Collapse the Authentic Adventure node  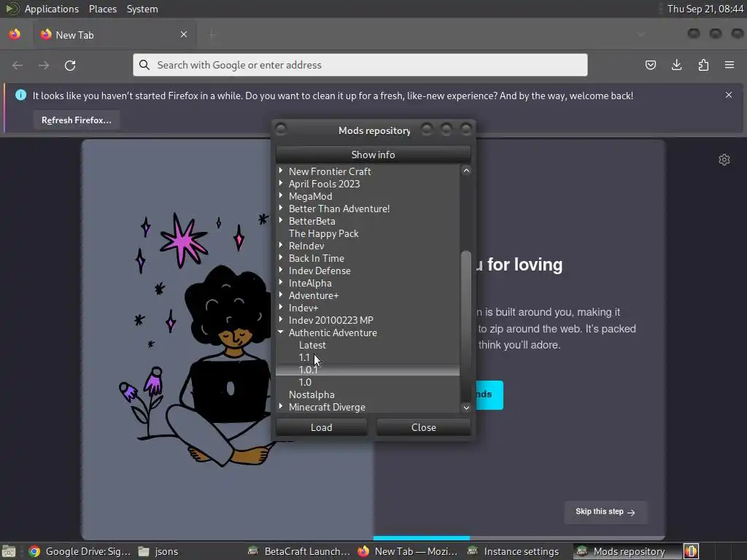[281, 332]
